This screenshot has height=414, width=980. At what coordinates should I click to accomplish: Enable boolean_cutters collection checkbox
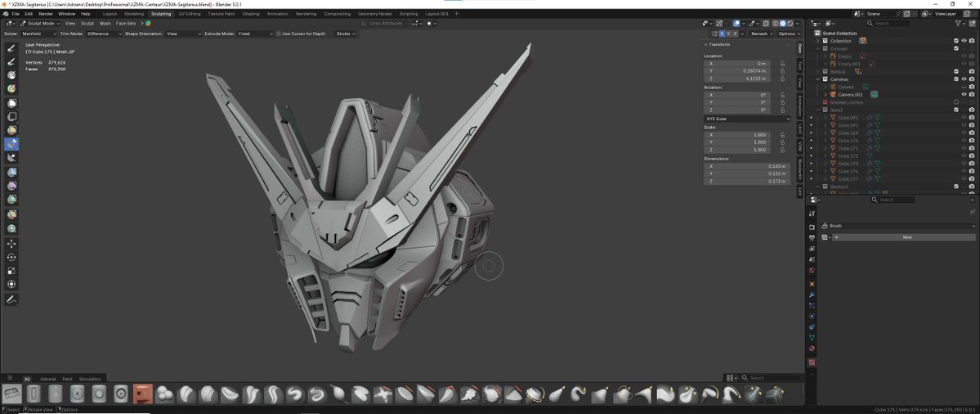pos(956,102)
